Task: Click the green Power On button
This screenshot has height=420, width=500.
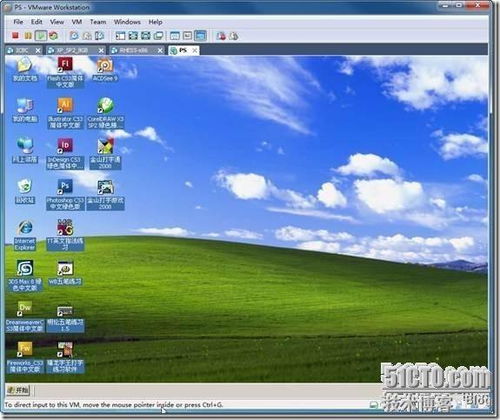Action: pos(41,35)
